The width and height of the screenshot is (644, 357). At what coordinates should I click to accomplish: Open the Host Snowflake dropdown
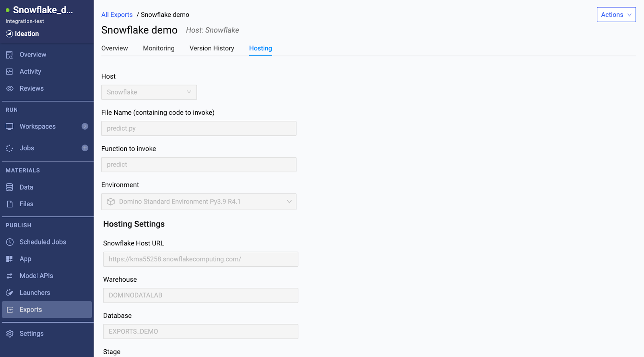[x=149, y=92]
